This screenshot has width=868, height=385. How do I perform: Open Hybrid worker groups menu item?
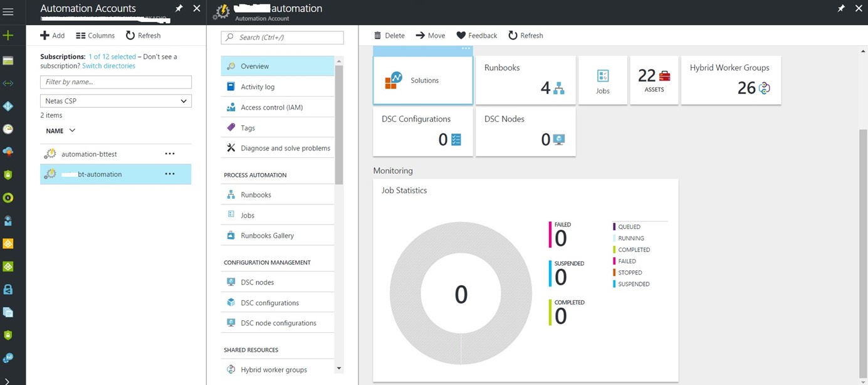278,370
